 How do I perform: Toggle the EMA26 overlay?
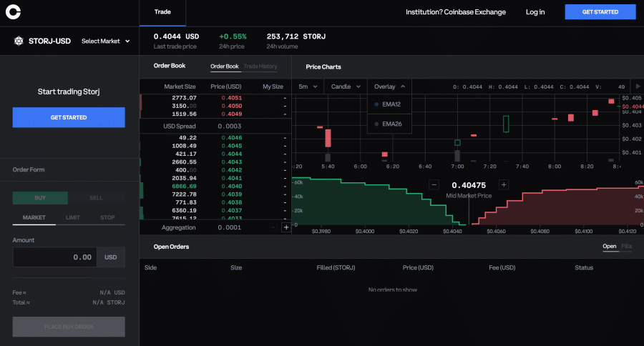coord(389,124)
